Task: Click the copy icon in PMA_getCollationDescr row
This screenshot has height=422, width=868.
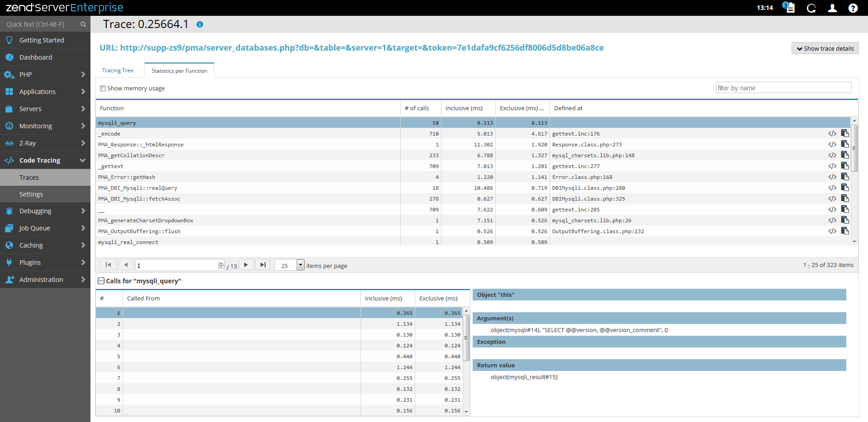Action: click(x=844, y=155)
